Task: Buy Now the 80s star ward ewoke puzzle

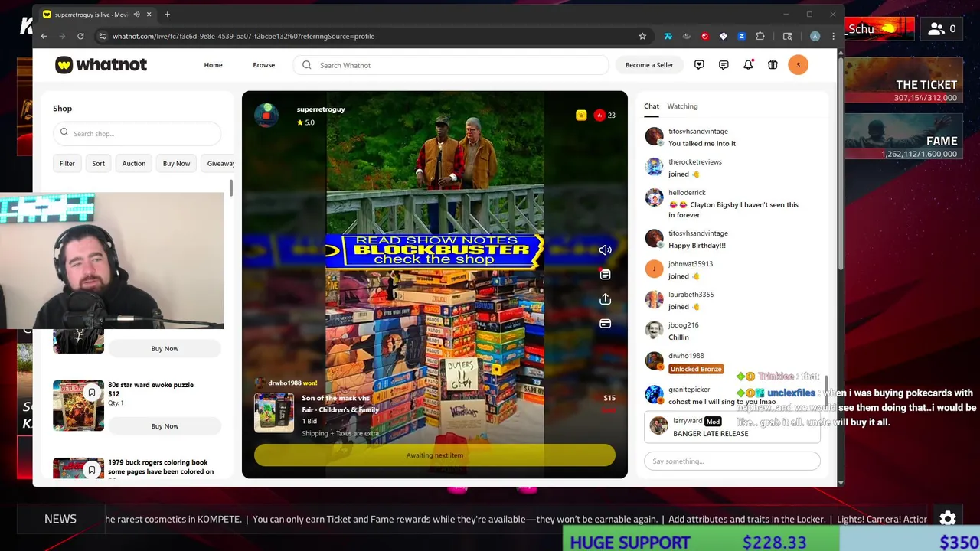Action: (x=165, y=426)
